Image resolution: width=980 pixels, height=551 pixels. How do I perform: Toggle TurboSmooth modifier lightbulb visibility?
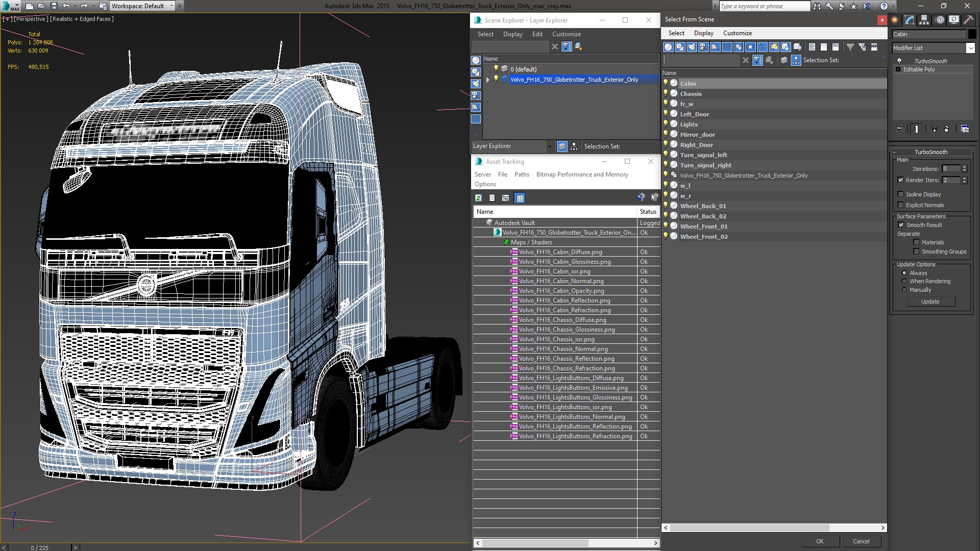click(899, 61)
